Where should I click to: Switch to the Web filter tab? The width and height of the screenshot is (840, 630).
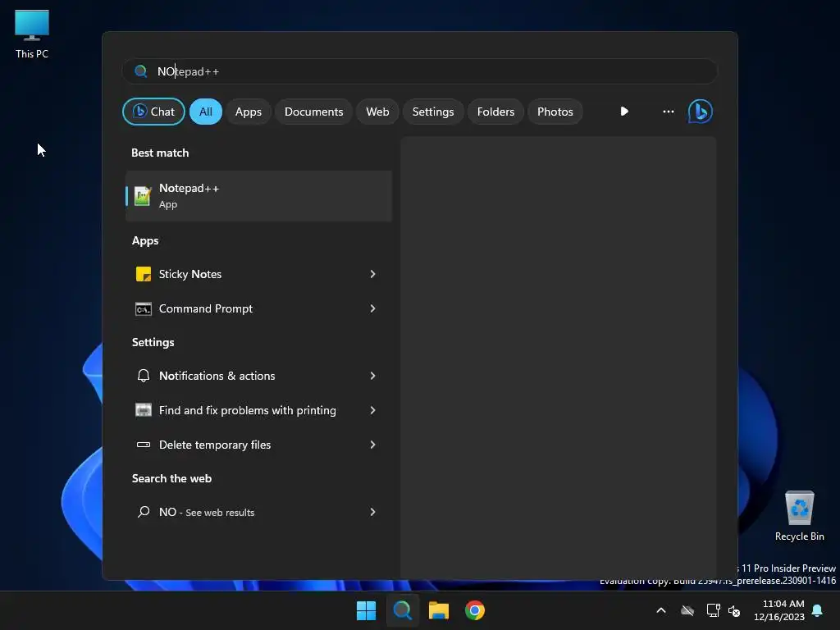tap(377, 112)
